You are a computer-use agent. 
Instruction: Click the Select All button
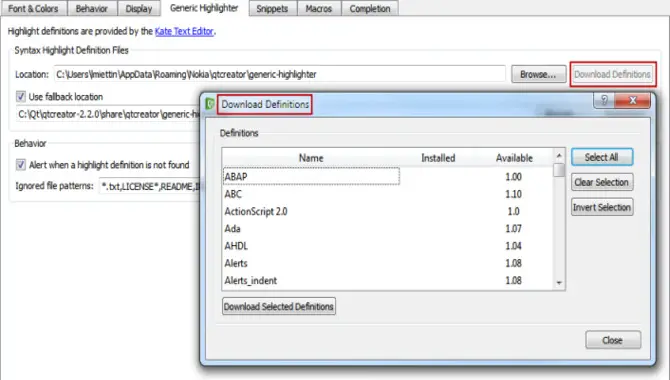(x=602, y=157)
